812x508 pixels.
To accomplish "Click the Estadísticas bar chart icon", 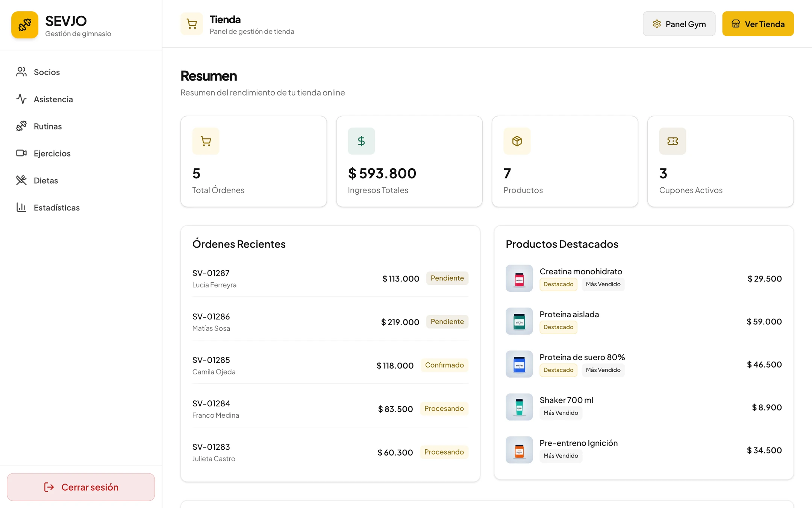I will pos(21,207).
